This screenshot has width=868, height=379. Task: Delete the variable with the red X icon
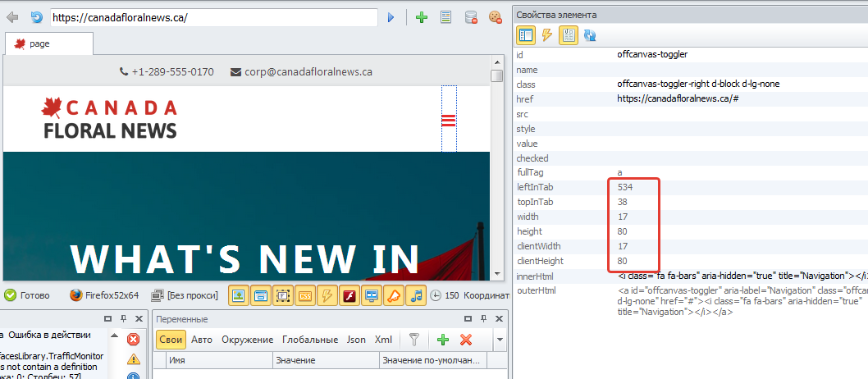tap(466, 340)
